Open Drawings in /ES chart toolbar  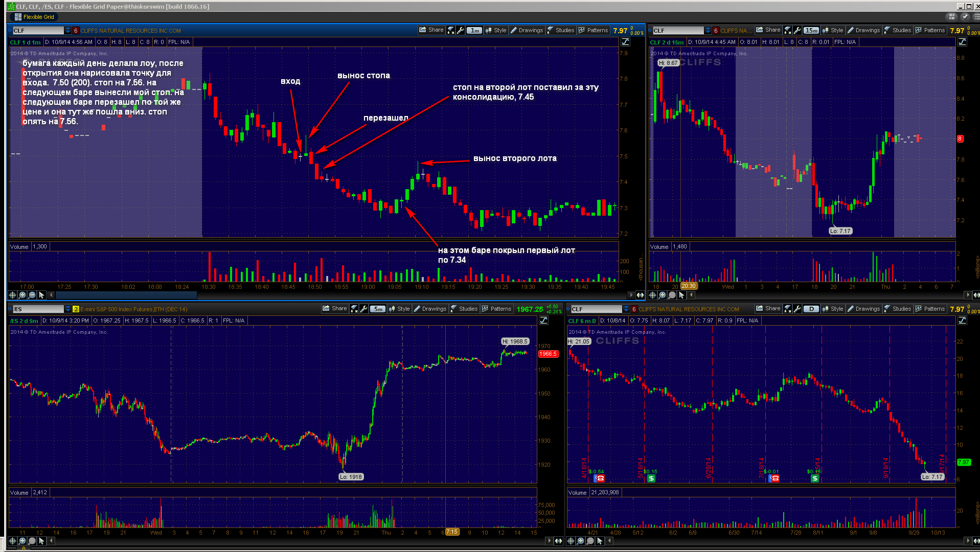pos(430,309)
